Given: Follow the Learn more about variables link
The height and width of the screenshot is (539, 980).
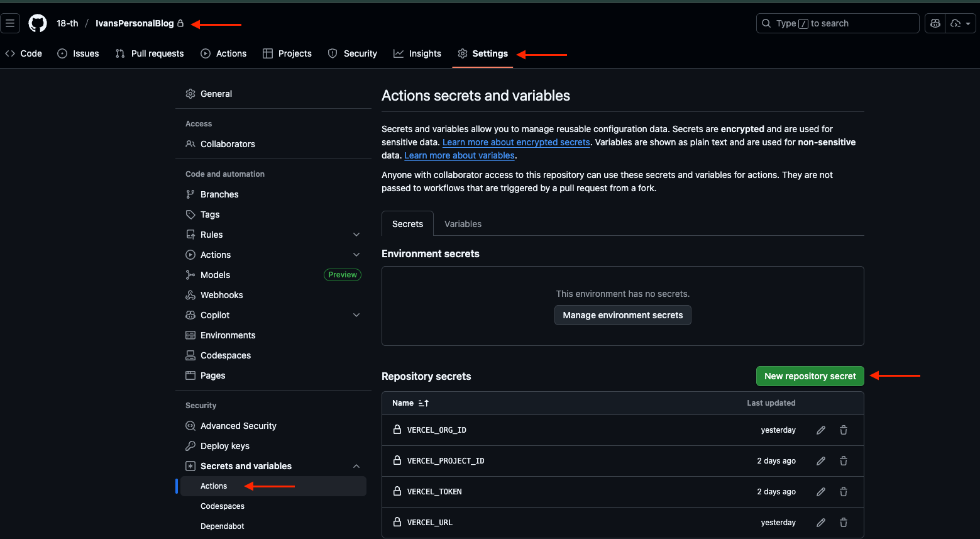Looking at the screenshot, I should point(459,155).
